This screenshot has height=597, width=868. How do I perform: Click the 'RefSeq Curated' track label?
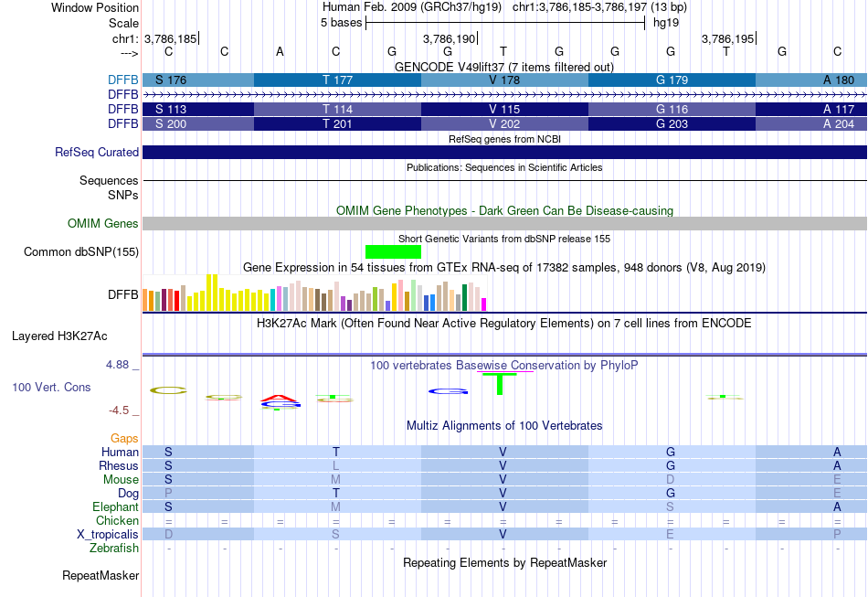tap(96, 153)
